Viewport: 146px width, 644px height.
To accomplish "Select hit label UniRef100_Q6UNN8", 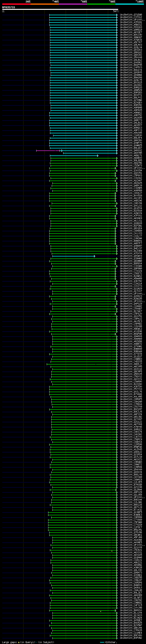I will [131, 261].
